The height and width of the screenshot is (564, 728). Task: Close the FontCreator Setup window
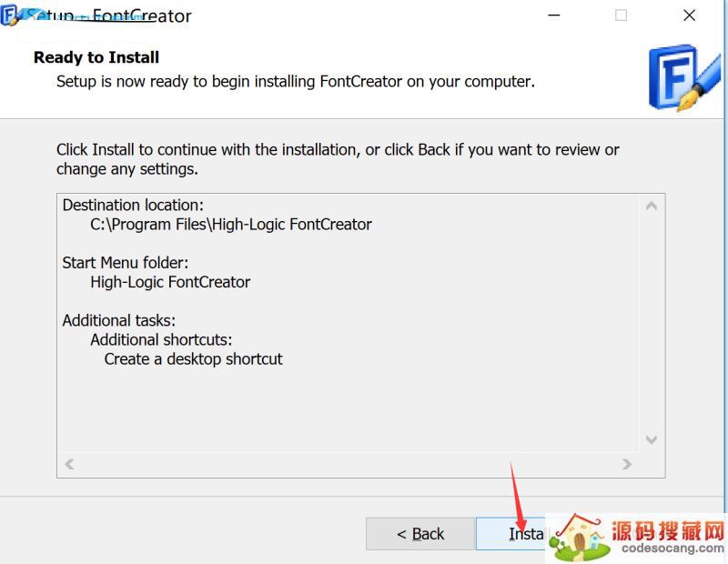[689, 15]
